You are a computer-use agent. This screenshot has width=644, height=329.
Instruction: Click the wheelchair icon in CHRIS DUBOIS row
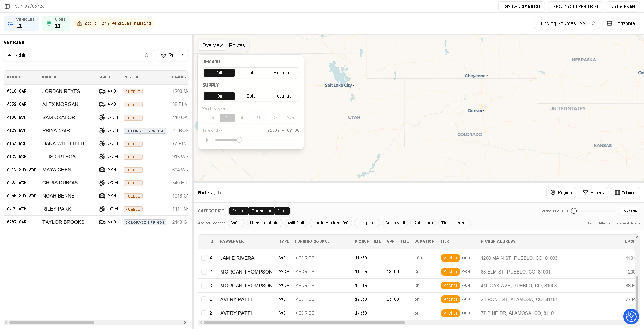click(x=102, y=183)
